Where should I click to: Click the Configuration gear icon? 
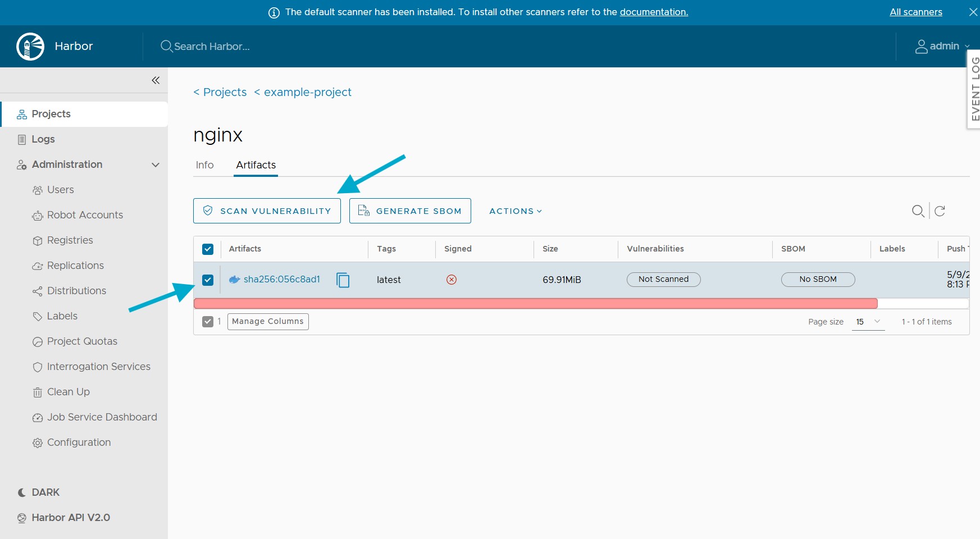(x=37, y=442)
